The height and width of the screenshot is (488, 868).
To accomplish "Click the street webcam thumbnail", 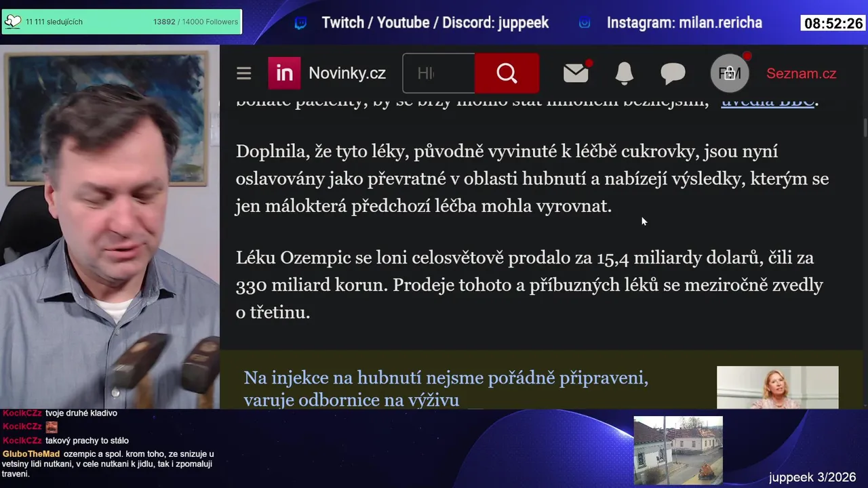I will (678, 450).
